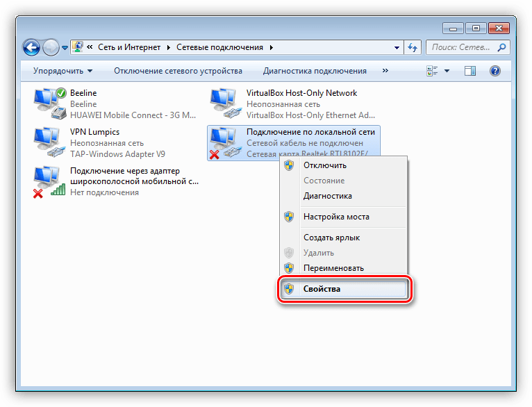The image size is (532, 407).
Task: Choose Удалить in context menu
Action: tap(343, 253)
